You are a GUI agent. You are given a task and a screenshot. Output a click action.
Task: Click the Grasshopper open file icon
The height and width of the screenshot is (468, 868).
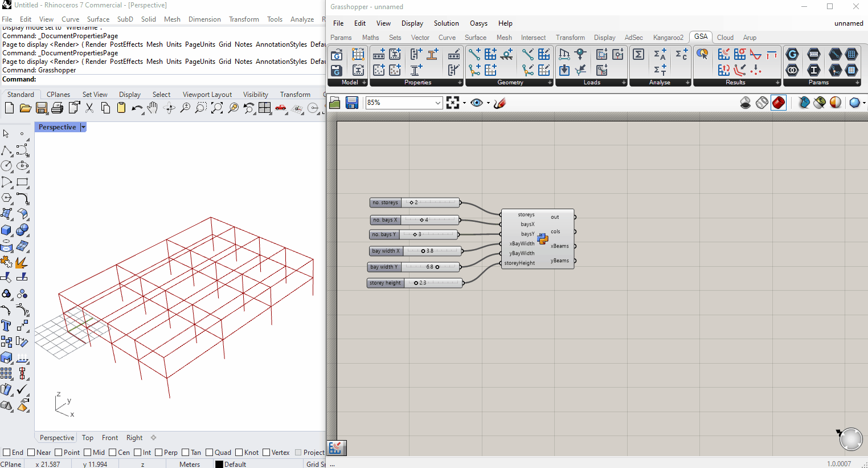(335, 103)
